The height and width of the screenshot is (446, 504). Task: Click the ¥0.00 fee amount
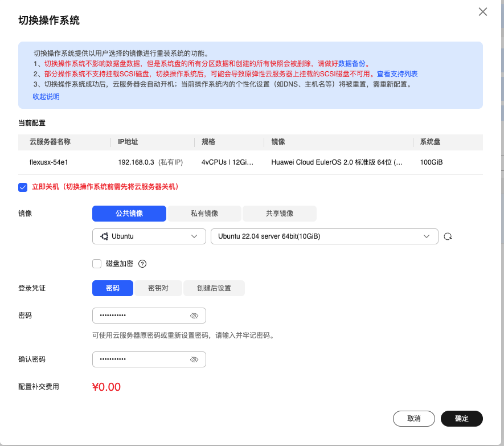[x=106, y=387]
